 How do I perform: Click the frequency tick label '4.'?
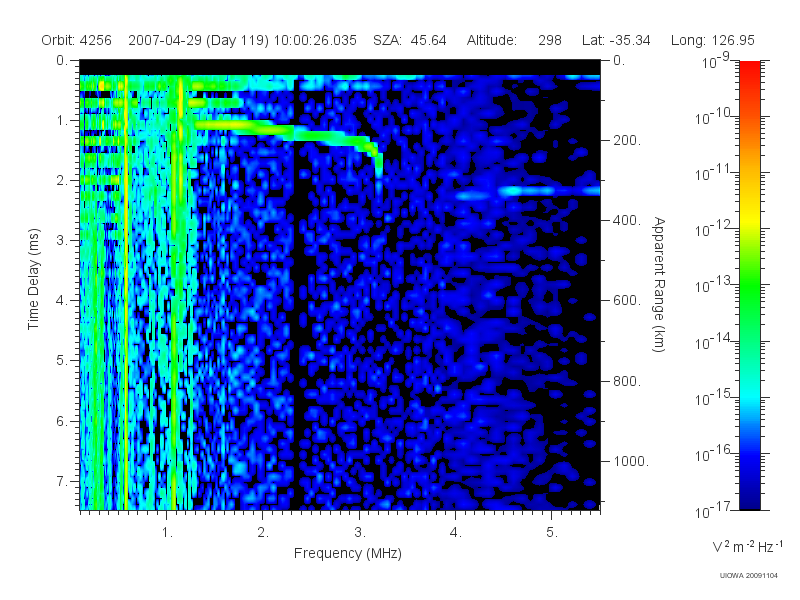click(456, 533)
